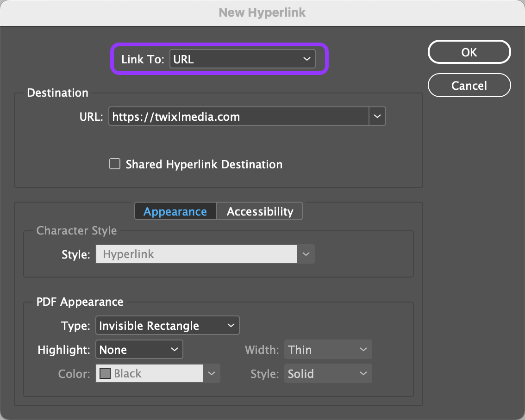525x420 pixels.
Task: Switch to the Accessibility tab
Action: 260,211
